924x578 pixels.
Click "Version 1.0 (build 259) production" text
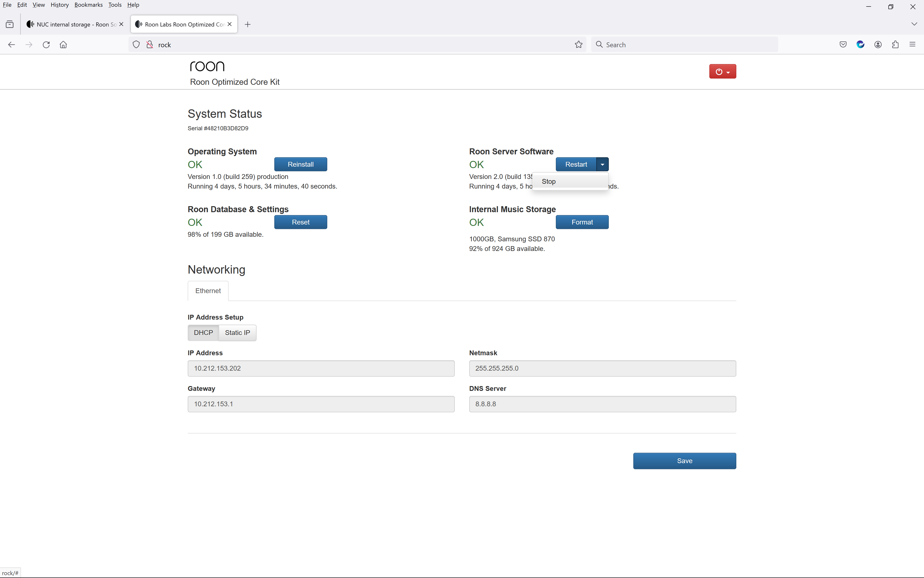tap(238, 177)
